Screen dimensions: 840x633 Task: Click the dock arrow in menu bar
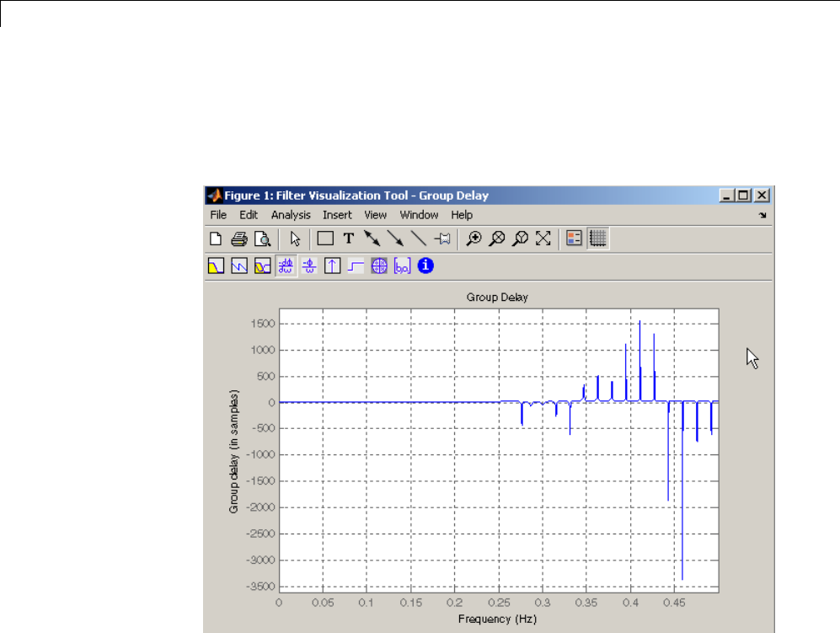coord(762,216)
